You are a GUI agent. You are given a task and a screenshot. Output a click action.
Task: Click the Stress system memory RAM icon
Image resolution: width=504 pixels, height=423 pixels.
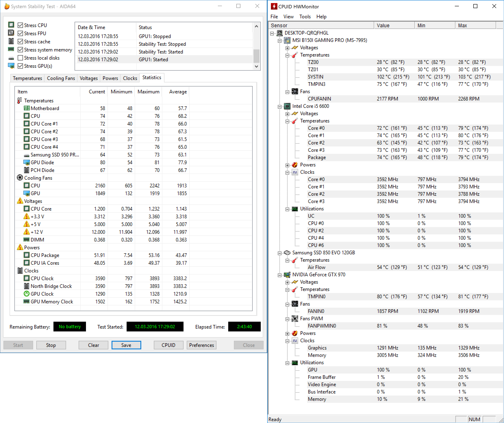(x=11, y=49)
